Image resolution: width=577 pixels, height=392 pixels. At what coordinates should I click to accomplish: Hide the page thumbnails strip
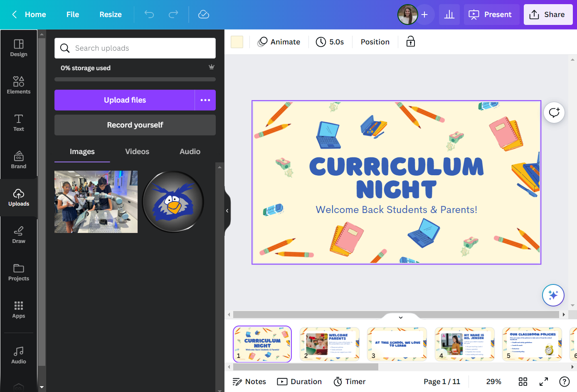[x=401, y=317]
